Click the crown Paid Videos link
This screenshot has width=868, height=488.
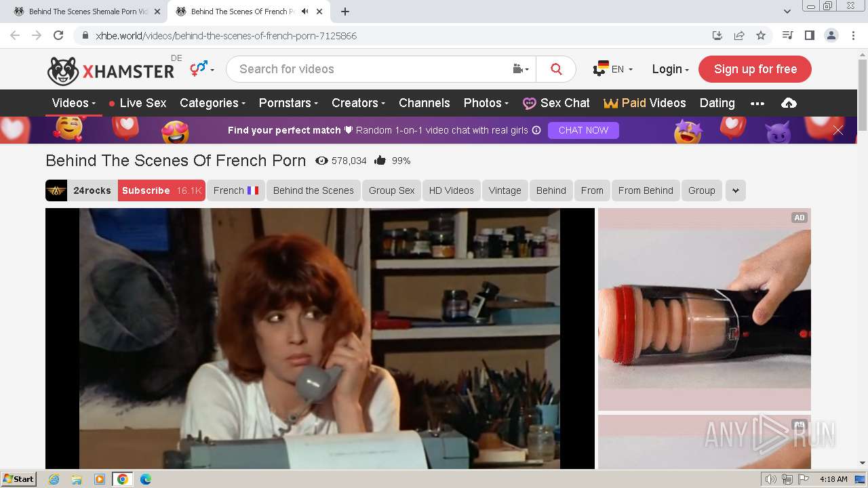pyautogui.click(x=645, y=103)
